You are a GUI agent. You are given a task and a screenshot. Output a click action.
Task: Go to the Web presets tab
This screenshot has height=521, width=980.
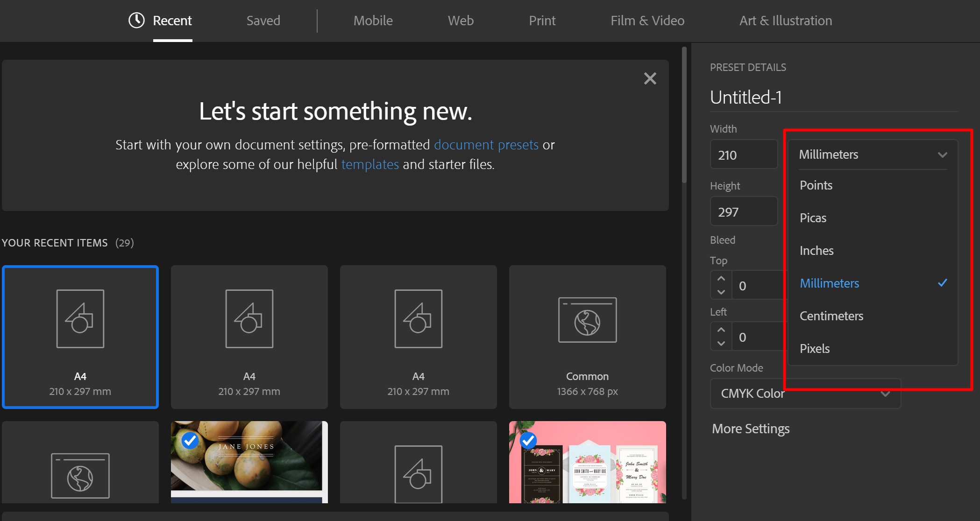click(x=461, y=21)
